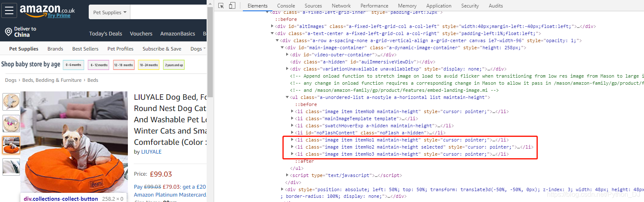Expand the swatchHoverExp li node

[292, 126]
